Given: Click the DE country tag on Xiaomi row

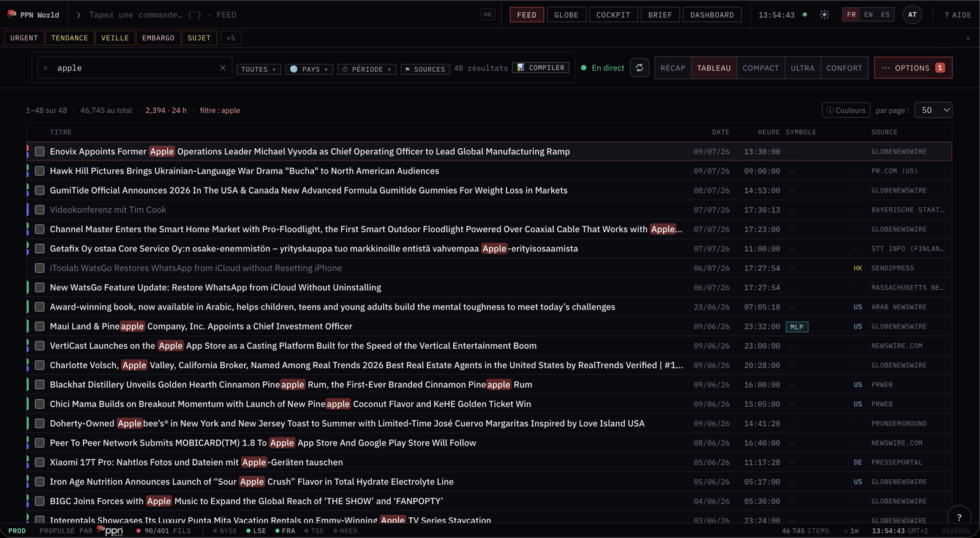Looking at the screenshot, I should click(858, 463).
